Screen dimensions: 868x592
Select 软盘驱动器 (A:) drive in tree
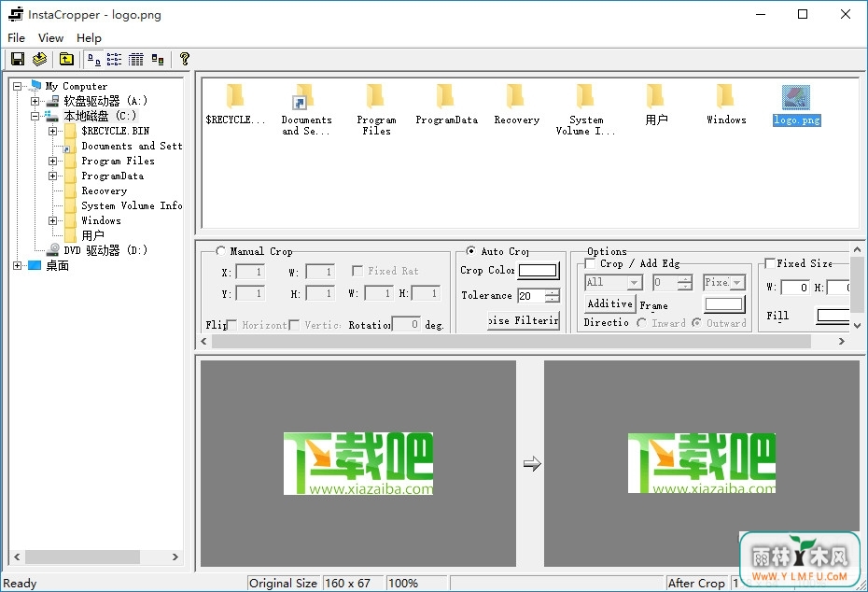coord(105,101)
